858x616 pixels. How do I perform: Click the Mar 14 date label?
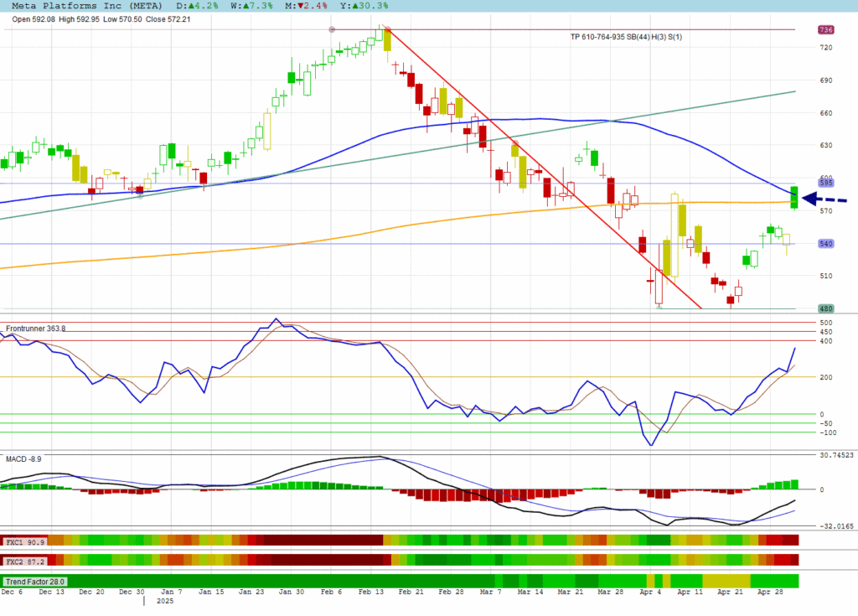[530, 592]
